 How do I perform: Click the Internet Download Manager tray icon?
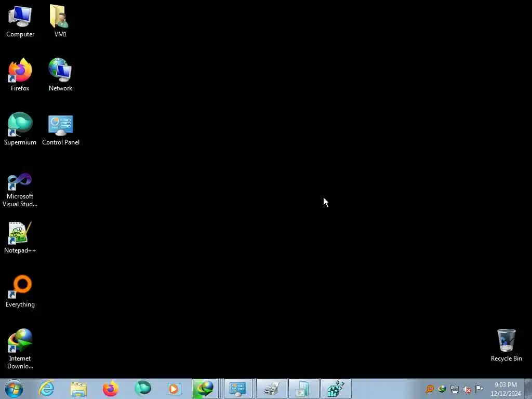point(442,389)
